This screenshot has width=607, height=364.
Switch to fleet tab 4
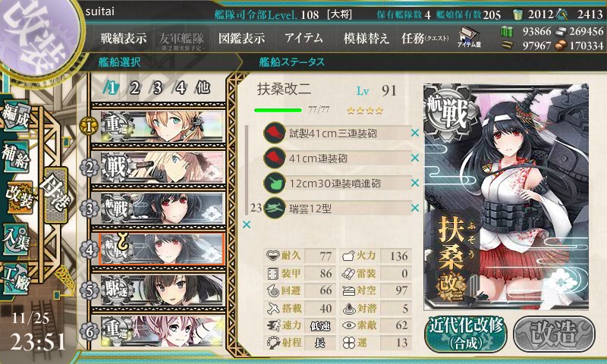[180, 88]
